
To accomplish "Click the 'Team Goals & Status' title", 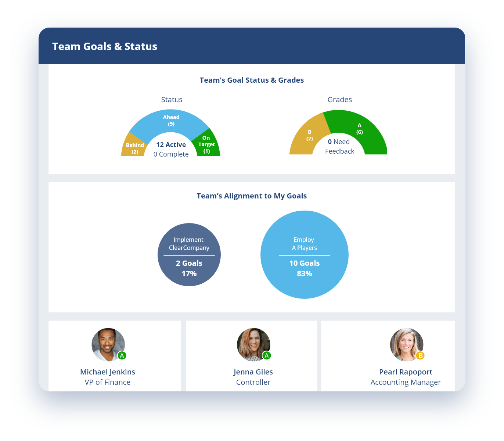I will 105,46.
